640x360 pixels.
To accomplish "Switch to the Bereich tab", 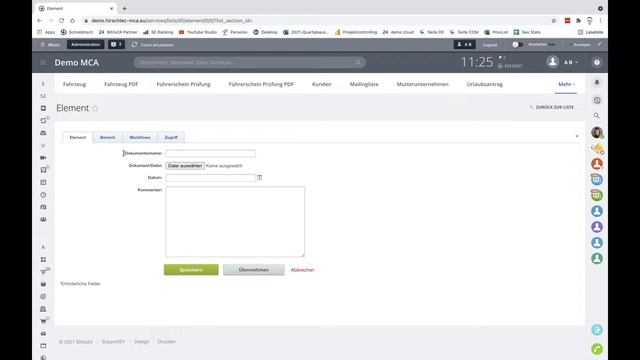I will pyautogui.click(x=107, y=138).
